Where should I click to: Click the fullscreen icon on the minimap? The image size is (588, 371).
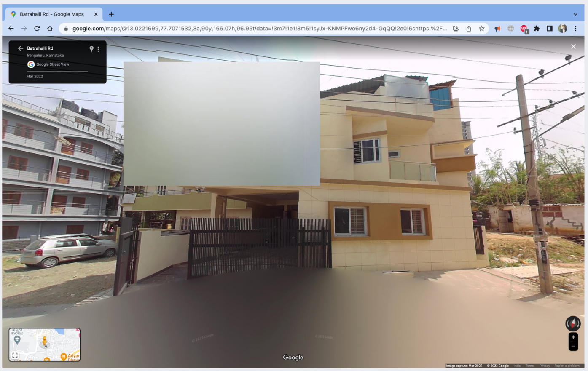pyautogui.click(x=15, y=355)
